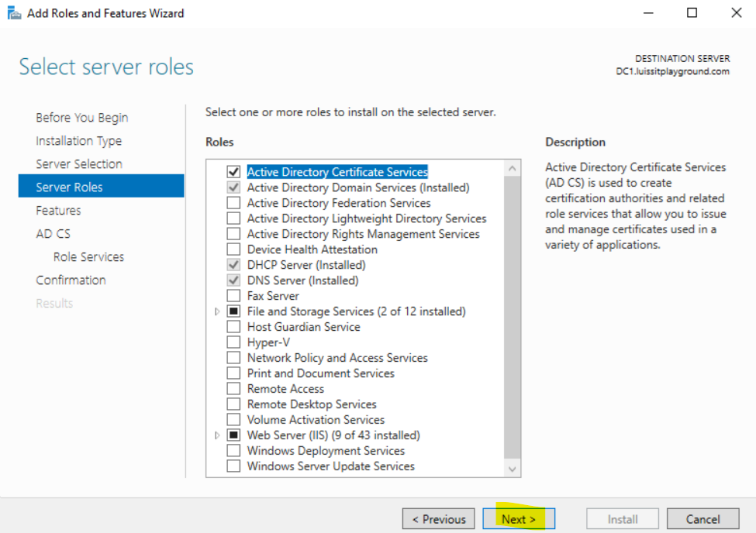
Task: Select the DNS Server (Installed) row
Action: click(x=302, y=280)
